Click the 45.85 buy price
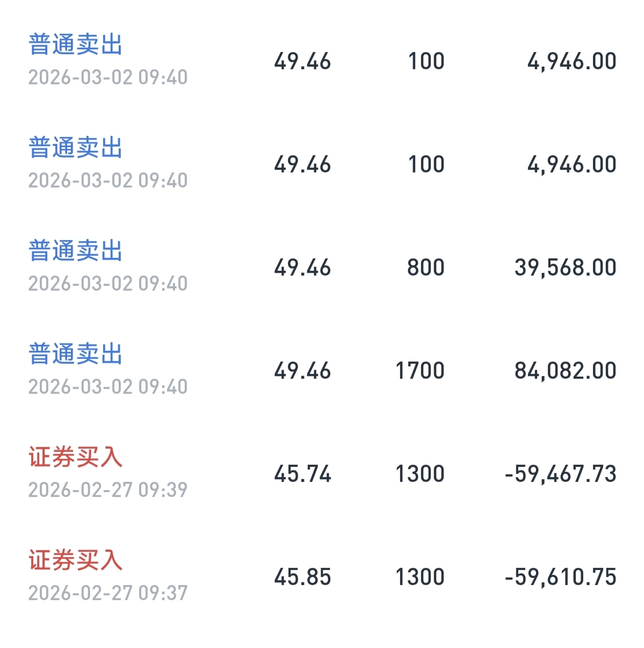Screen dimensions: 644x648 click(302, 577)
